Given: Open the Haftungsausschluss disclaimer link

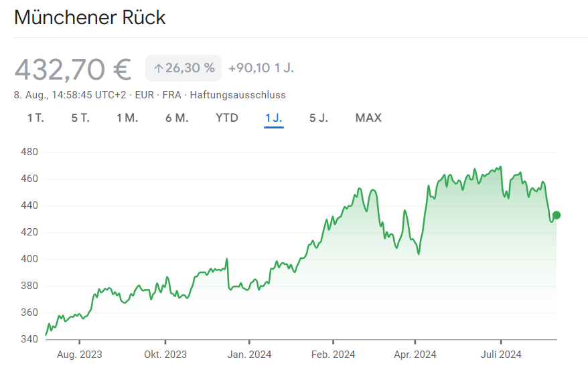Looking at the screenshot, I should (x=238, y=95).
